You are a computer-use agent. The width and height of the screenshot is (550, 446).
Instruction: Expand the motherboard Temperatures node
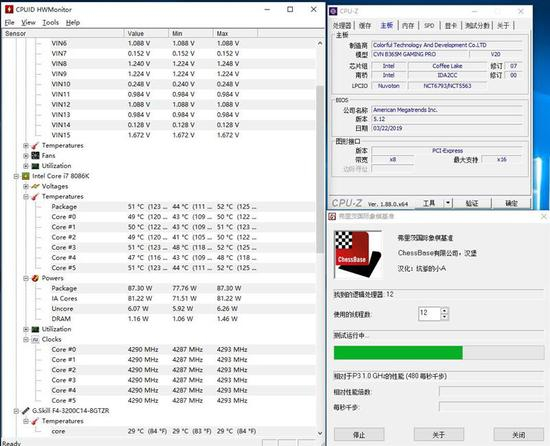point(26,146)
